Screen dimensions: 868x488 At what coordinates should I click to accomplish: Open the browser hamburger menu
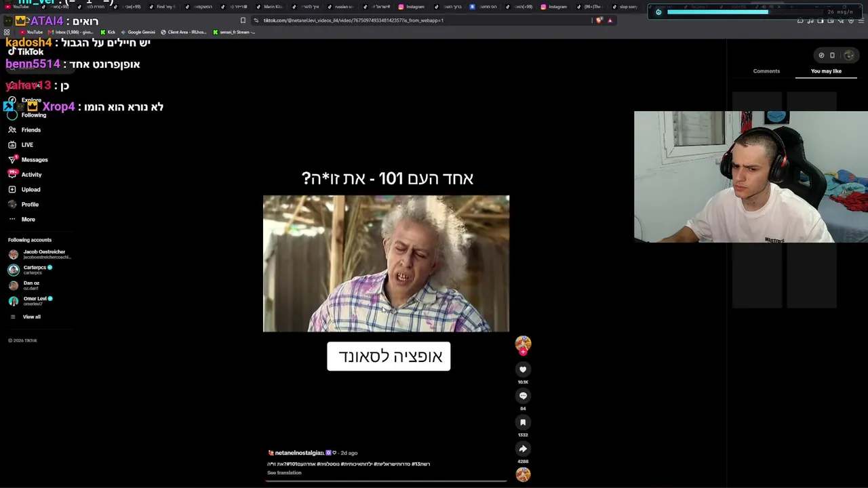(861, 21)
